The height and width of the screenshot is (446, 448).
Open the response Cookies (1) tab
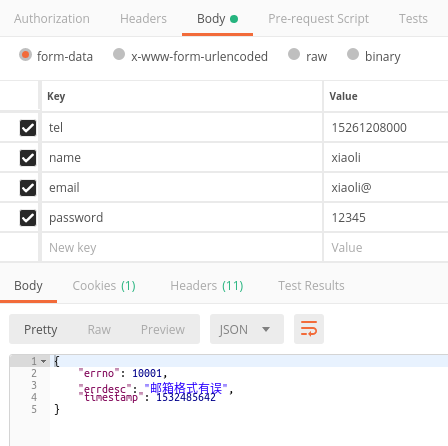coord(104,286)
